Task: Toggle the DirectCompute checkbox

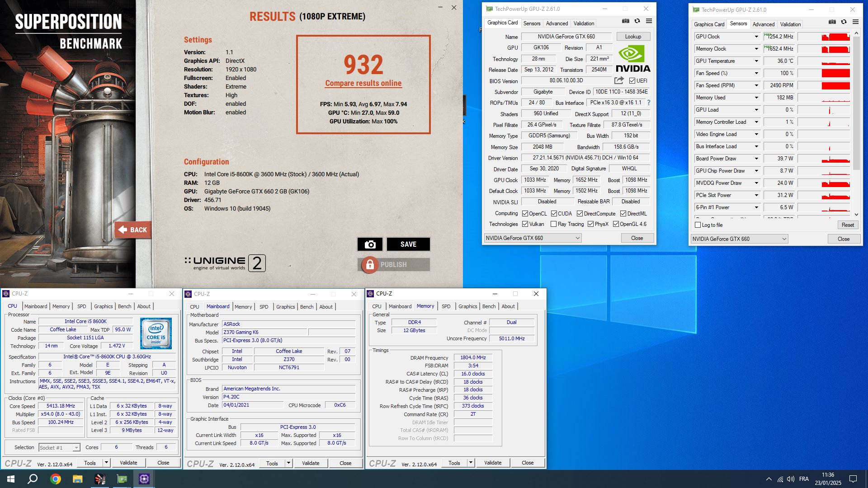Action: tap(580, 214)
